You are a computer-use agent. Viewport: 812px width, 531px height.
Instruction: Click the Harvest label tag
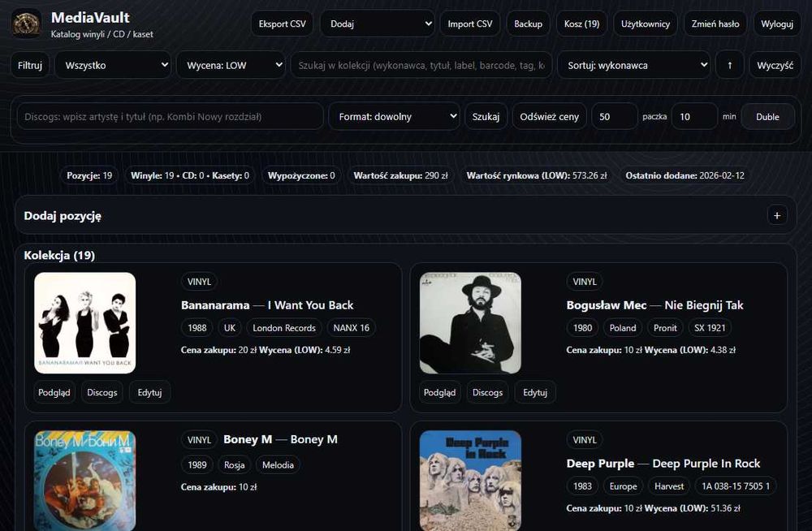pos(669,486)
